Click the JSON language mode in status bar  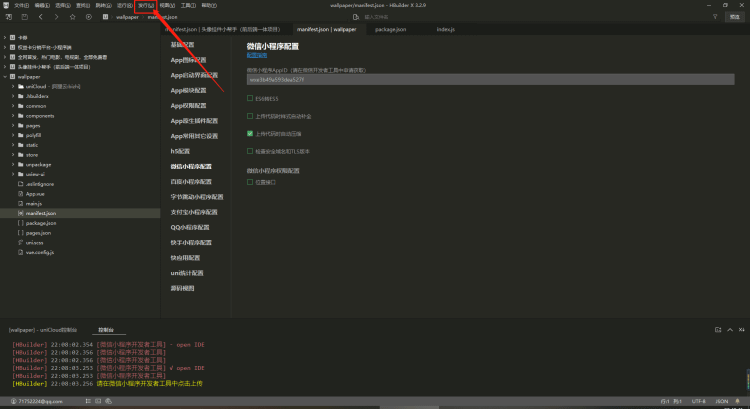[x=722, y=401]
